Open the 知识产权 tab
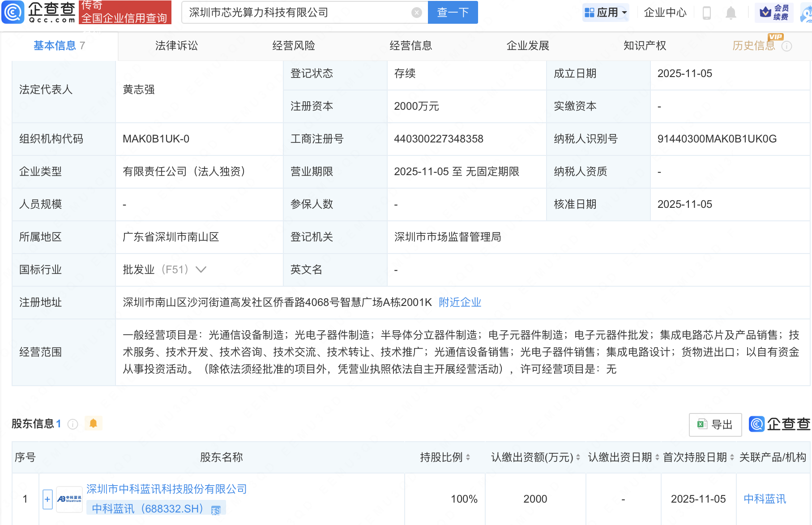 click(x=644, y=45)
